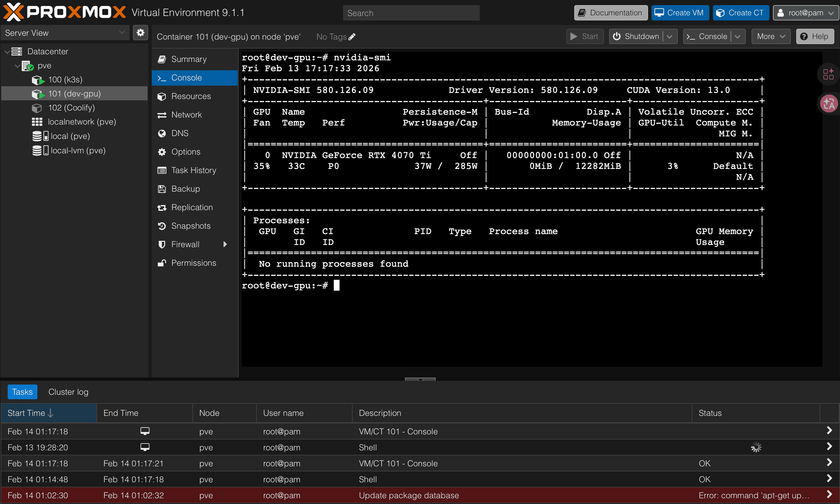Click inside the terminal console
840x504 pixels.
pos(532,209)
